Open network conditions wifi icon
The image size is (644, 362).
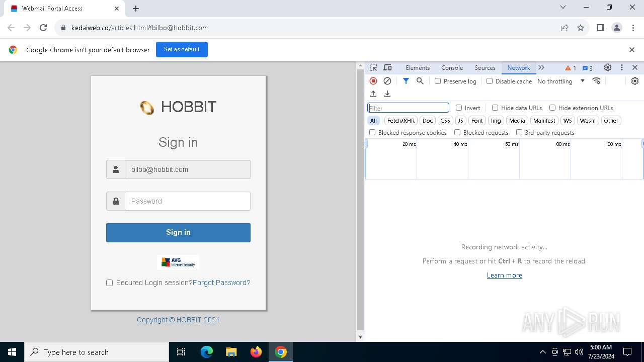[x=597, y=81]
